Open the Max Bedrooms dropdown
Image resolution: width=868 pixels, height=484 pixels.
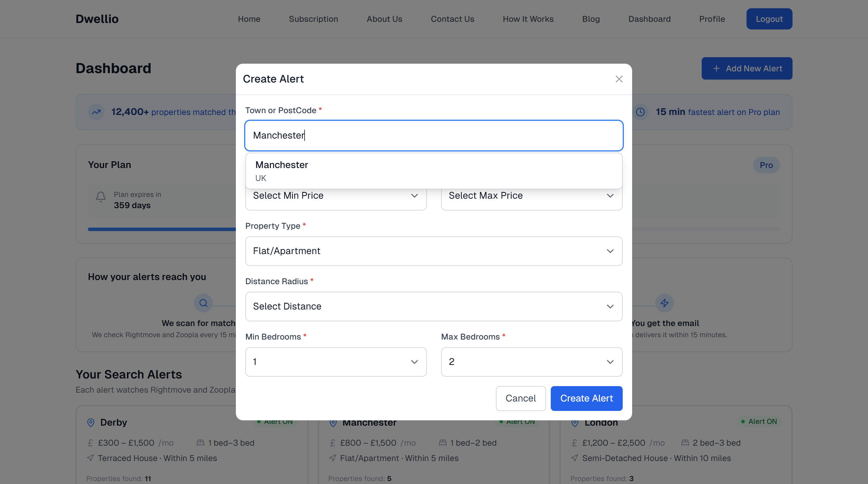point(531,362)
